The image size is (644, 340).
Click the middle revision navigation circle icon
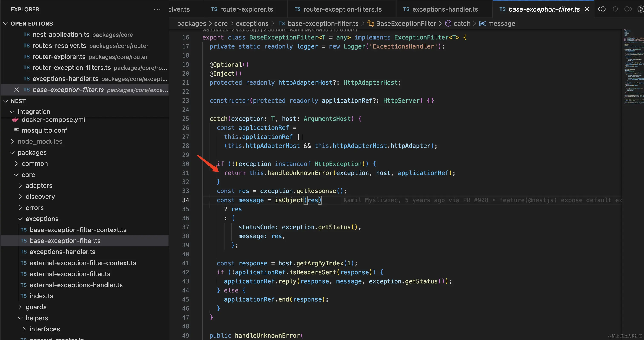pos(615,9)
